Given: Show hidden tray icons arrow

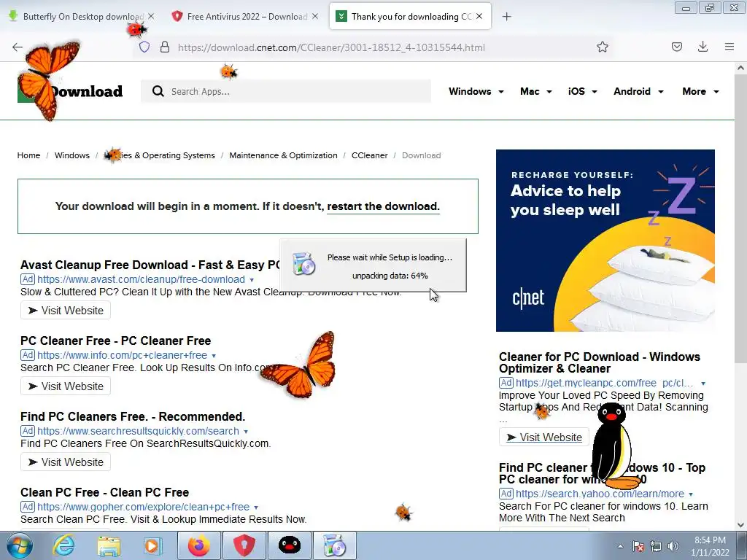Looking at the screenshot, I should (620, 546).
